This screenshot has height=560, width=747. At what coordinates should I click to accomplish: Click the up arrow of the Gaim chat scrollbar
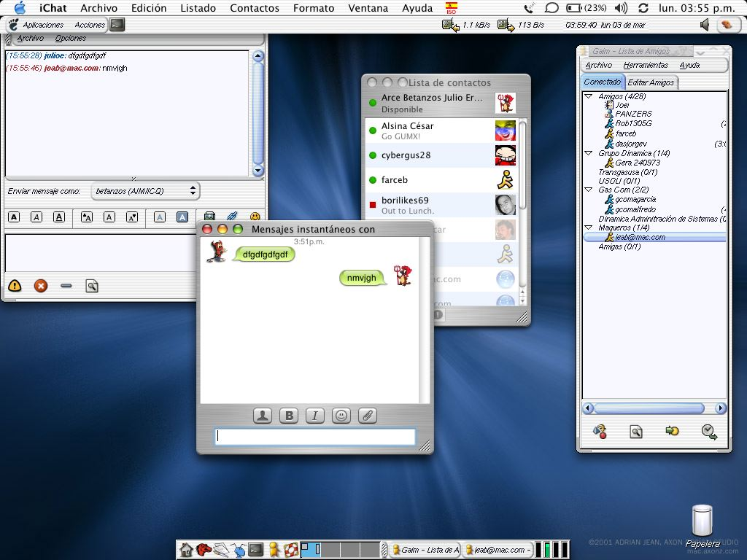(258, 57)
